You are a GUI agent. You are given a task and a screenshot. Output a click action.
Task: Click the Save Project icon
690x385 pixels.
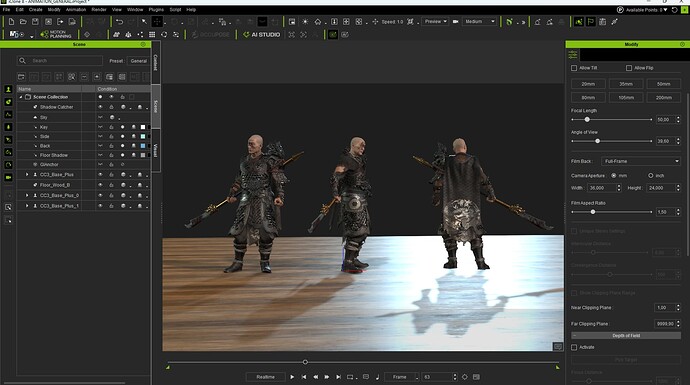35,22
